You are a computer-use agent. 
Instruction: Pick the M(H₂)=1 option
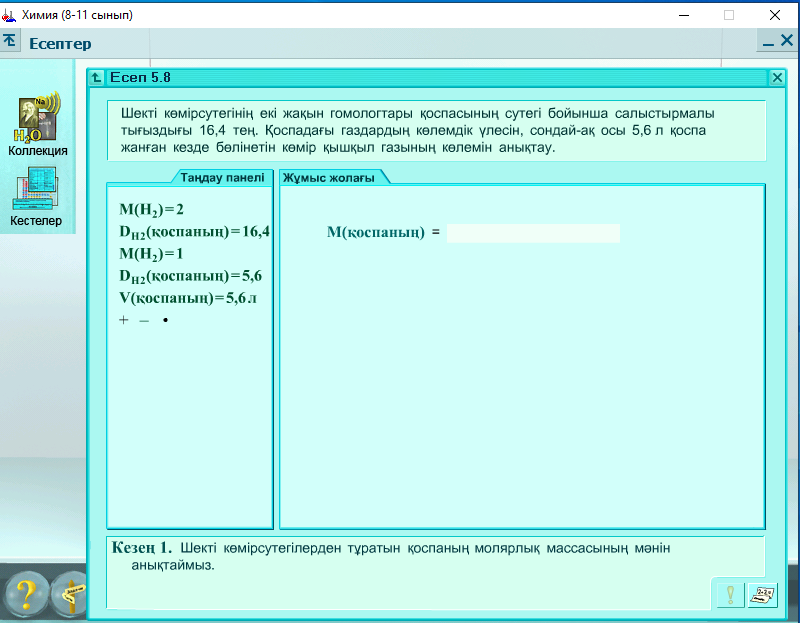point(151,254)
